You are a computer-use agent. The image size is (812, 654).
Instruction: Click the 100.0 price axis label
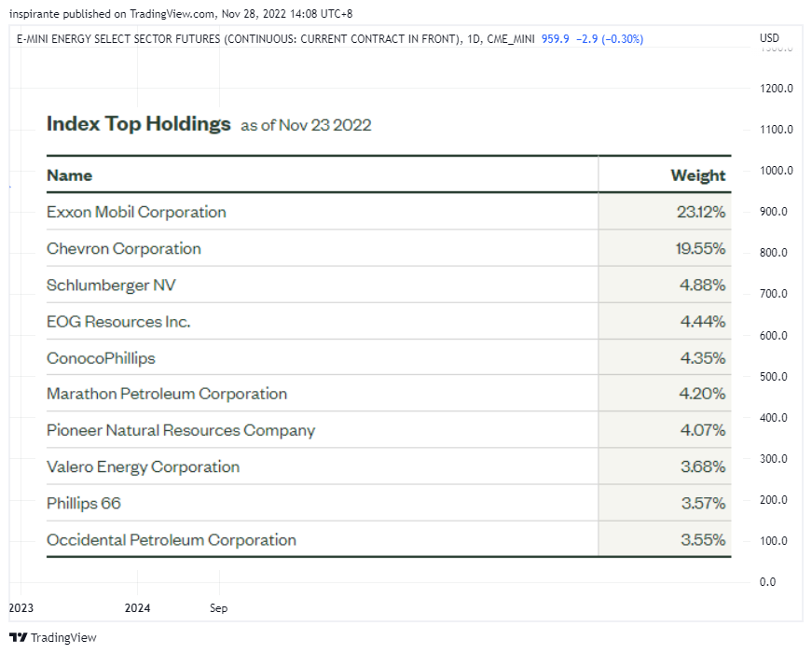pos(773,541)
